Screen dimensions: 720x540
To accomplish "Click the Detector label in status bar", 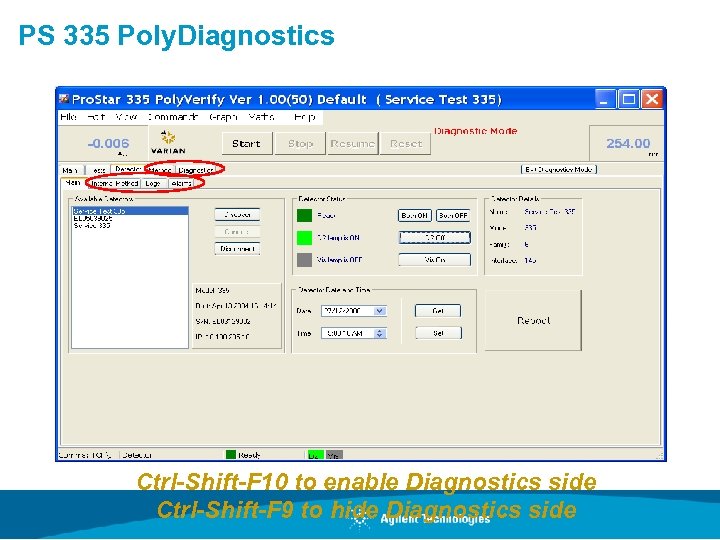I will (x=137, y=455).
